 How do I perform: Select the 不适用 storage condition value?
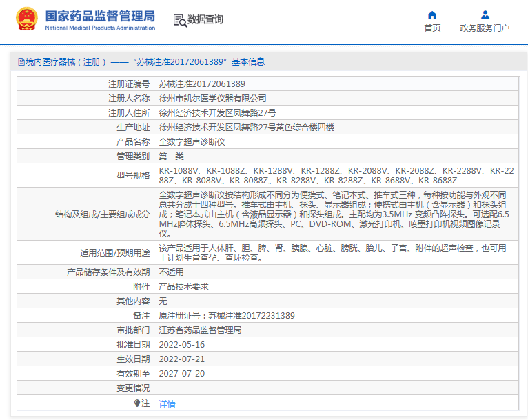(171, 272)
